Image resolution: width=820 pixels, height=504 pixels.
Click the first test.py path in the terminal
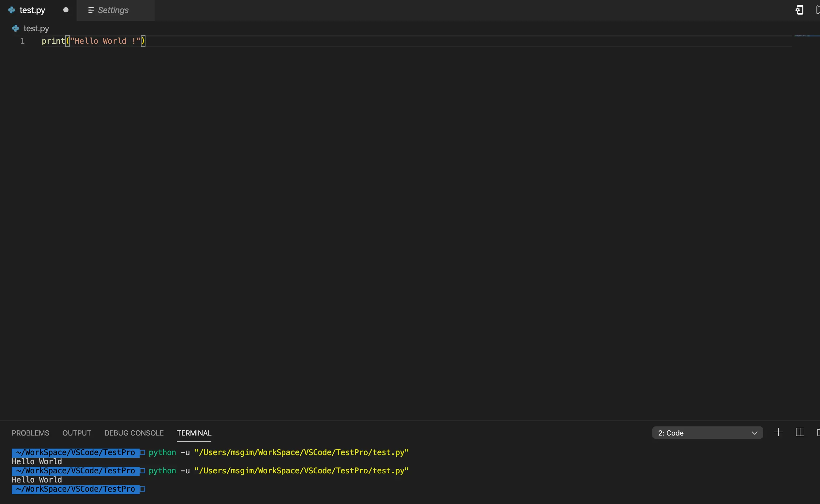point(301,452)
